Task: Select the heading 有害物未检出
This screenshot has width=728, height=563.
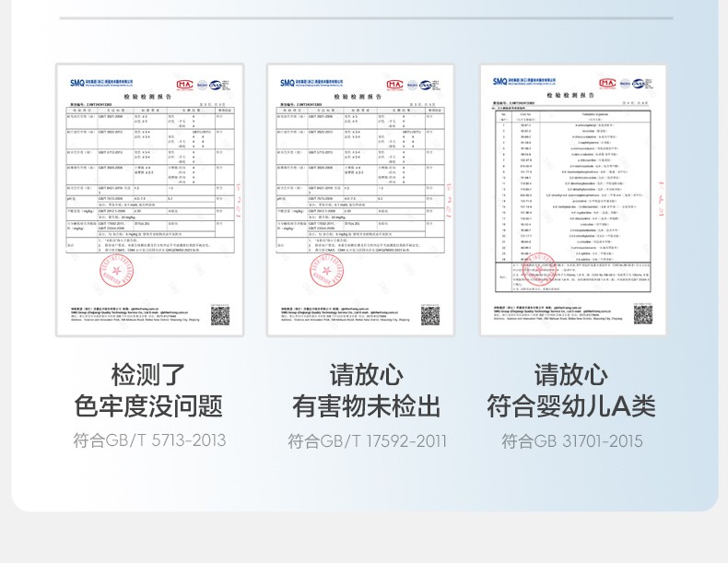Action: pos(366,405)
